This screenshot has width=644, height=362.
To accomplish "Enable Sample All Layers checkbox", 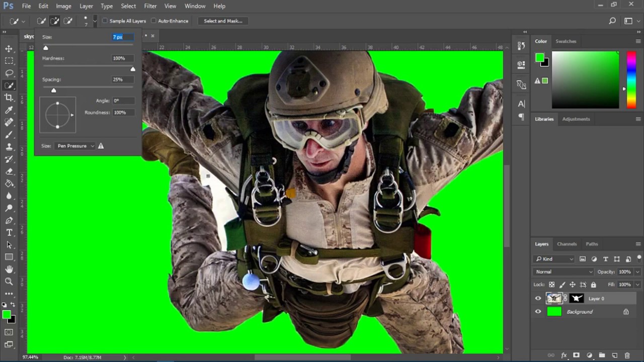I will 105,21.
